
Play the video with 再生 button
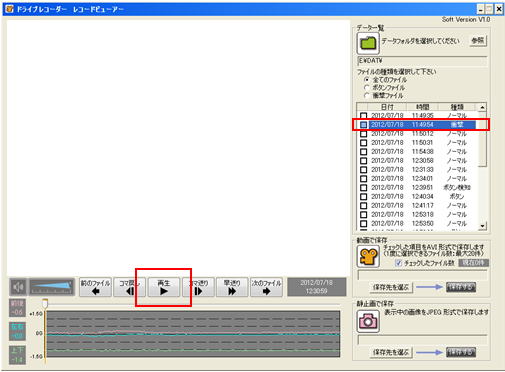pos(164,287)
